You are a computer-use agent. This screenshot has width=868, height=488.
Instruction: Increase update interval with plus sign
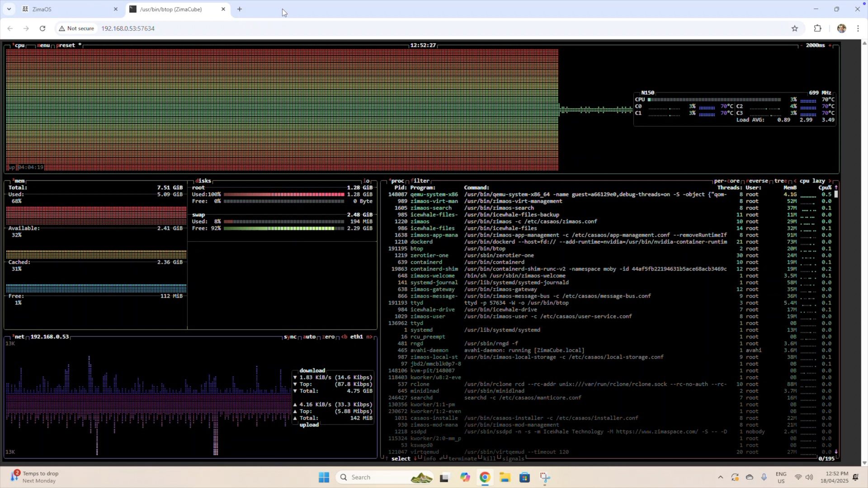(830, 46)
